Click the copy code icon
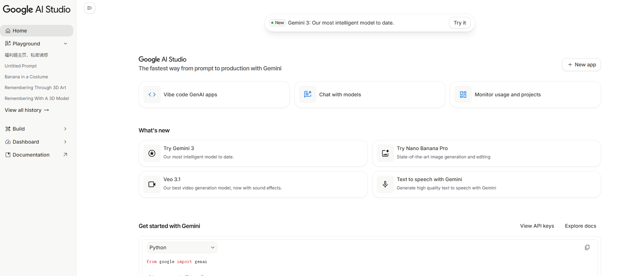 click(587, 247)
